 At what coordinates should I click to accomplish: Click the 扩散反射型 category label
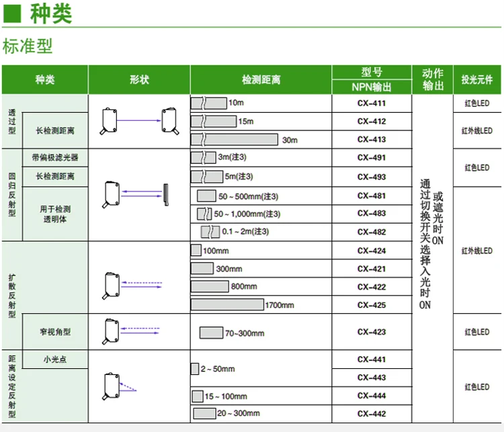(x=12, y=296)
